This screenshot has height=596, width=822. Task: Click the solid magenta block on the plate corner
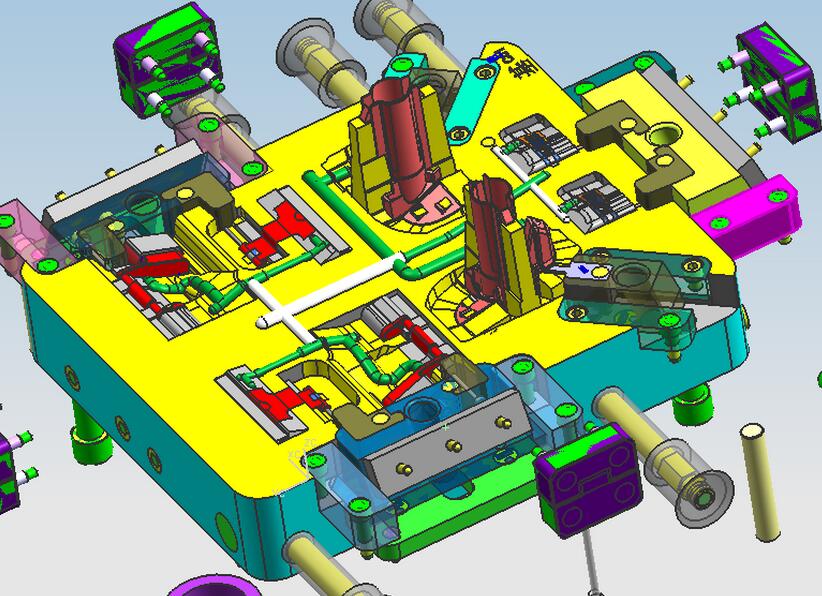click(x=747, y=215)
